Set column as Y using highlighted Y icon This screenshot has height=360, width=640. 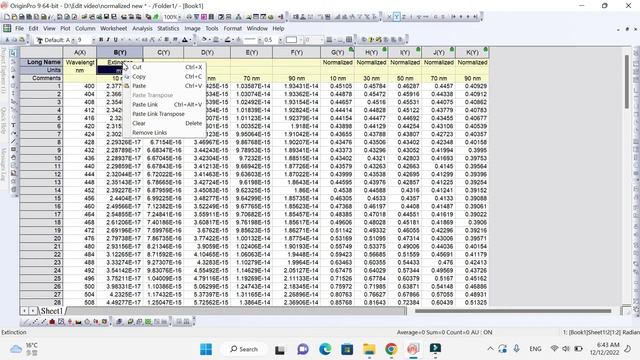click(396, 17)
